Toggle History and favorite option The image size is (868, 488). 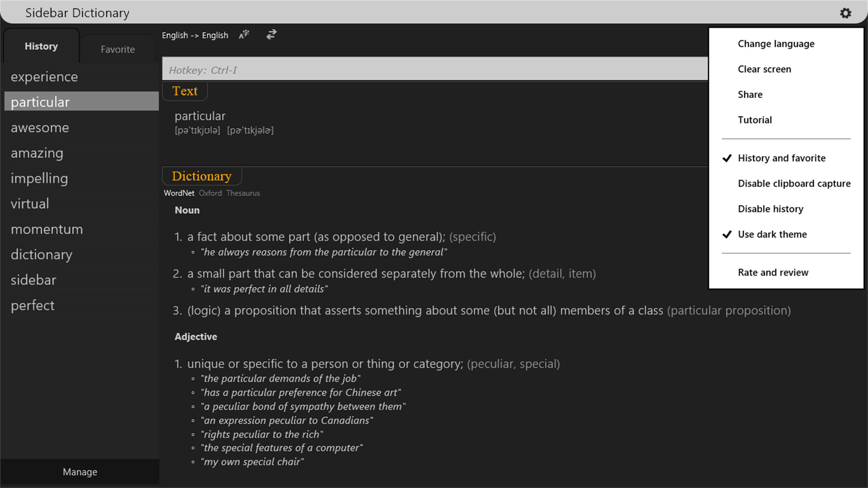(782, 157)
